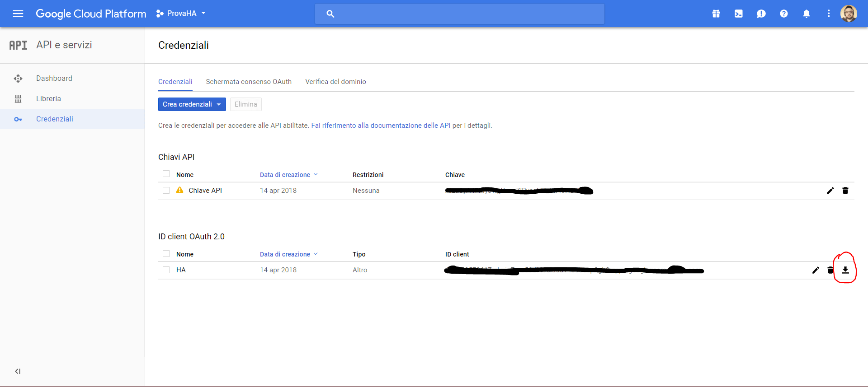Viewport: 868px width, 387px height.
Task: Edit the HA OAuth client
Action: (815, 270)
